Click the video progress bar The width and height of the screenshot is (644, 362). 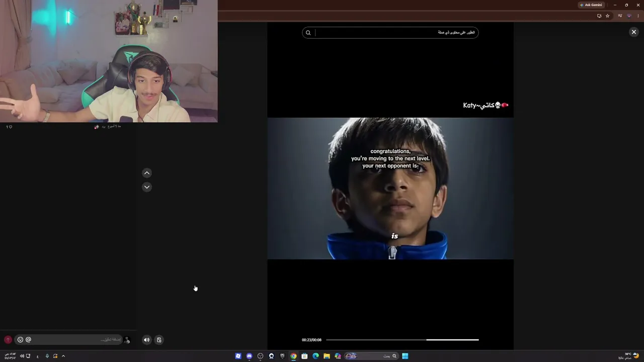(x=403, y=340)
